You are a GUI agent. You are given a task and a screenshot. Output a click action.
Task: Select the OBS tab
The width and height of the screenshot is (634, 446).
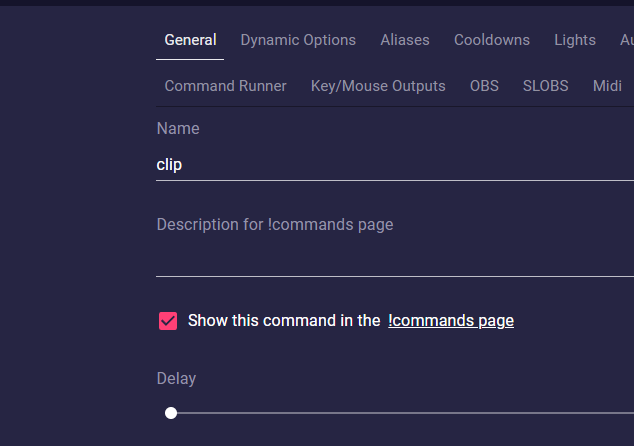pyautogui.click(x=484, y=86)
